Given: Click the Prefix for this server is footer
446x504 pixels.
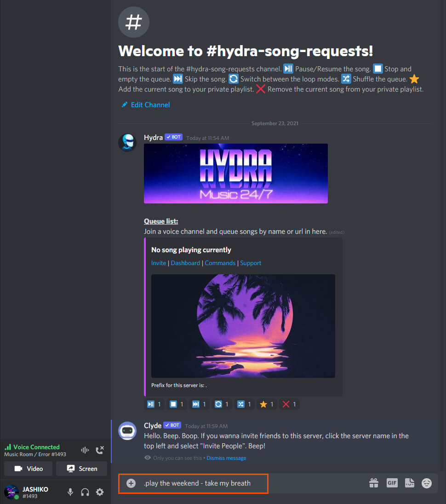Looking at the screenshot, I should click(x=179, y=385).
